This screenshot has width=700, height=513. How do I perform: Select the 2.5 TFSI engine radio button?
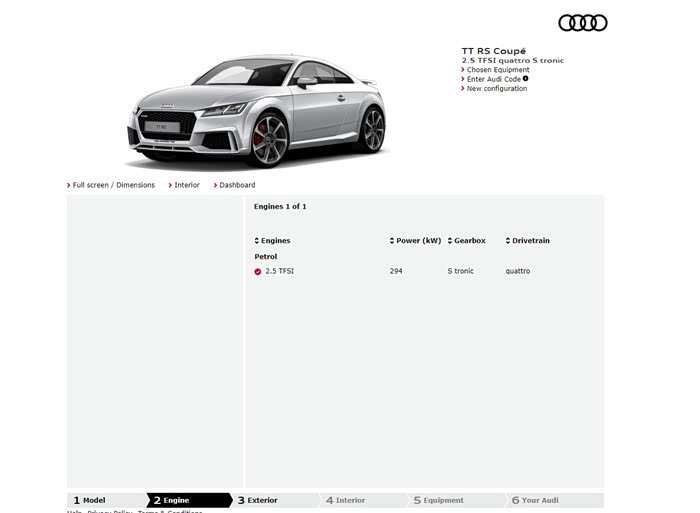258,271
